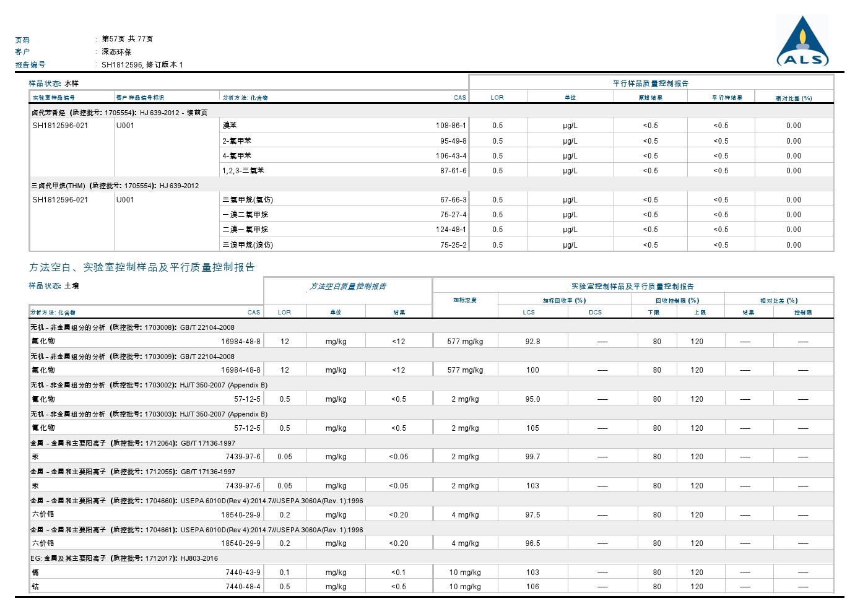Select the 加标浓度 column header
The image size is (868, 614).
tap(464, 300)
